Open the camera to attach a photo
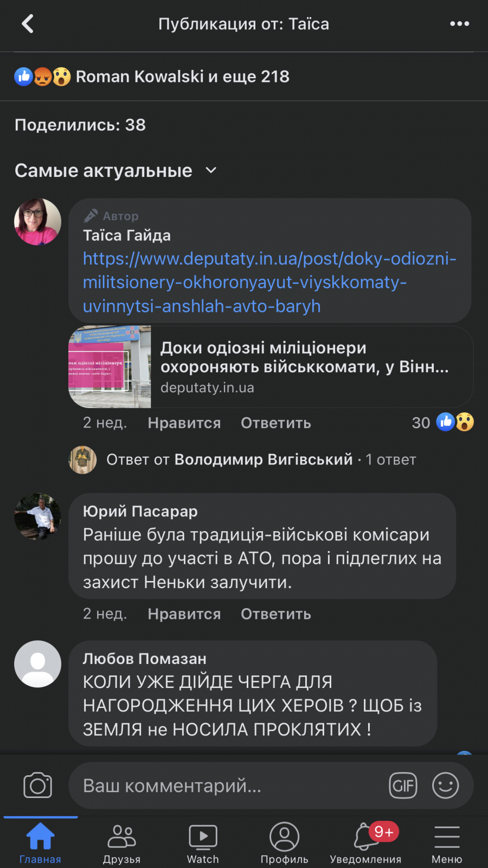Viewport: 488px width, 868px height. [37, 785]
